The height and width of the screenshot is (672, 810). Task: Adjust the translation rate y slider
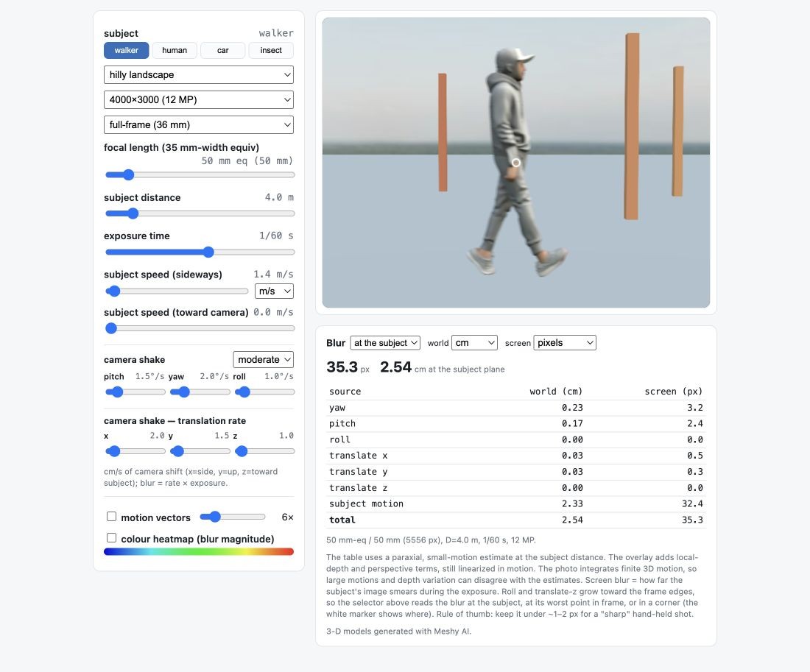coord(200,451)
